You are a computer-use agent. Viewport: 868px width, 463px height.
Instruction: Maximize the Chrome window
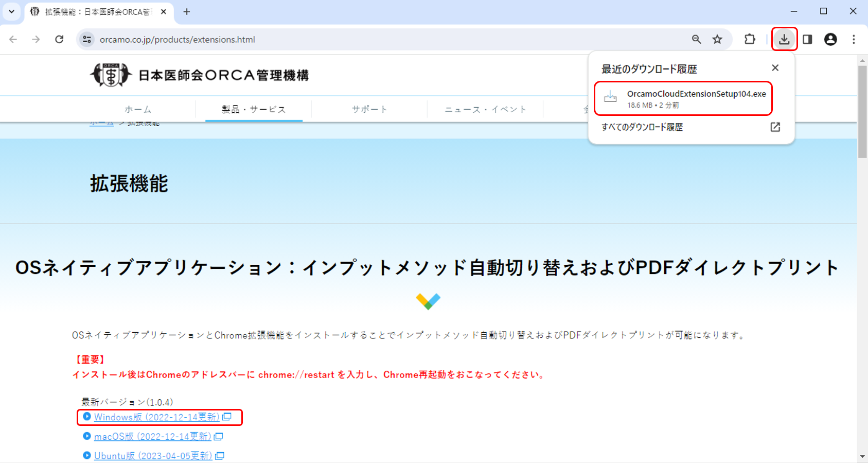823,11
